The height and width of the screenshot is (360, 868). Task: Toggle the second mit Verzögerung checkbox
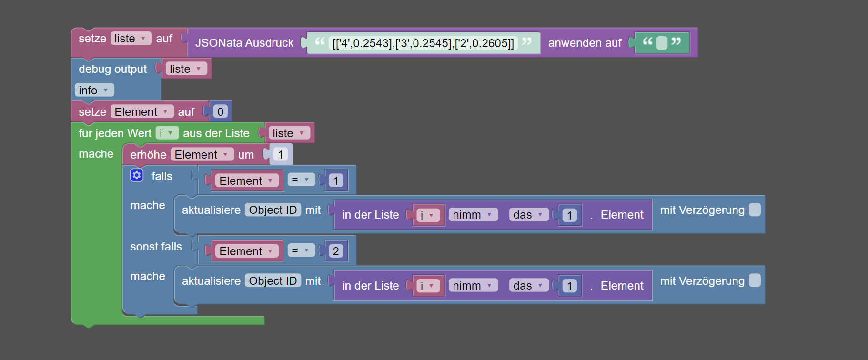(x=755, y=280)
